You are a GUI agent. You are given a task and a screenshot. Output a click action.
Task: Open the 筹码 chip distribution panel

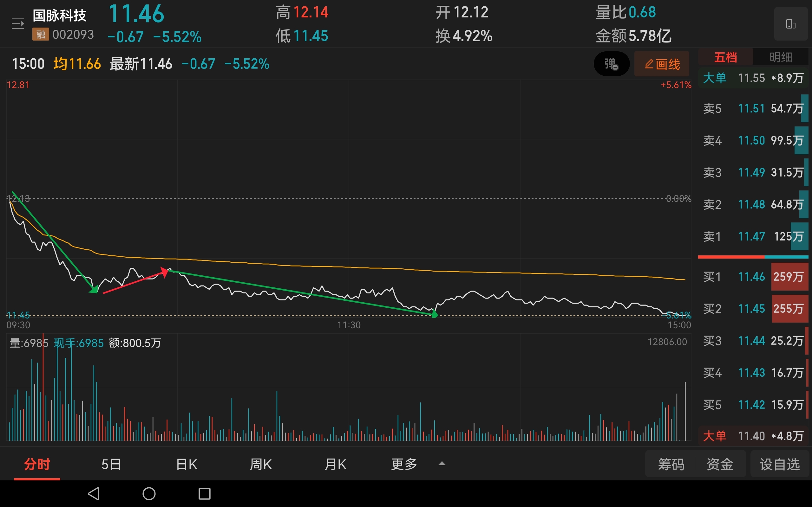pos(671,465)
